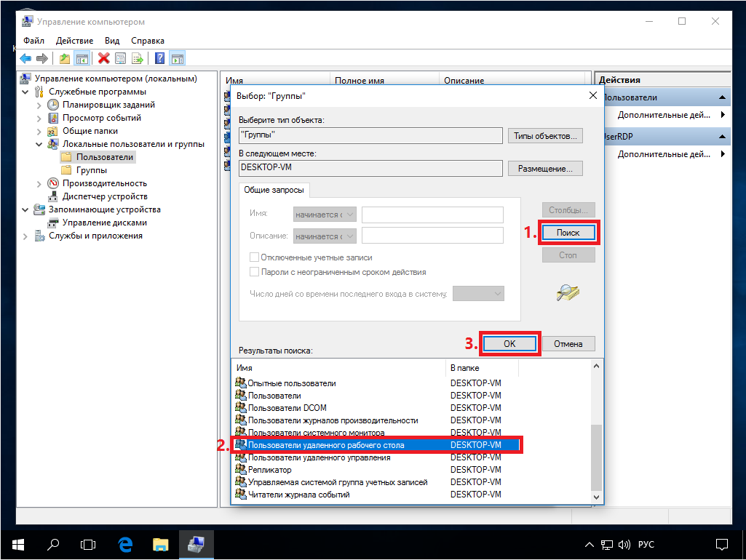Click the Export list toolbar icon
The width and height of the screenshot is (746, 560).
(x=136, y=59)
